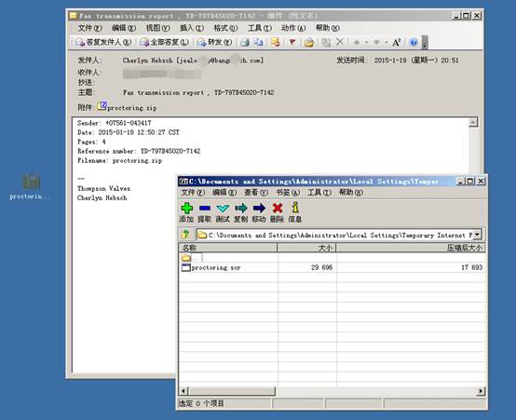Go up one folder level with arrow icon
516x420 pixels.
click(185, 235)
